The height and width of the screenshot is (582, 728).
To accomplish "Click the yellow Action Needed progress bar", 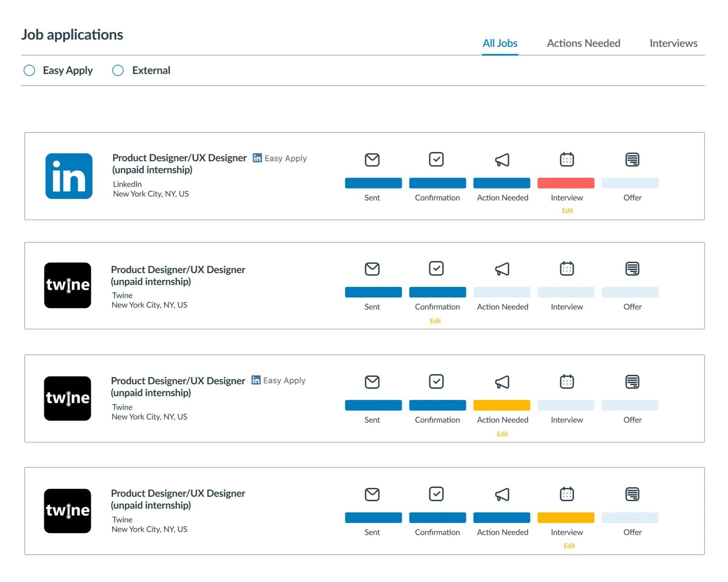I will click(501, 405).
